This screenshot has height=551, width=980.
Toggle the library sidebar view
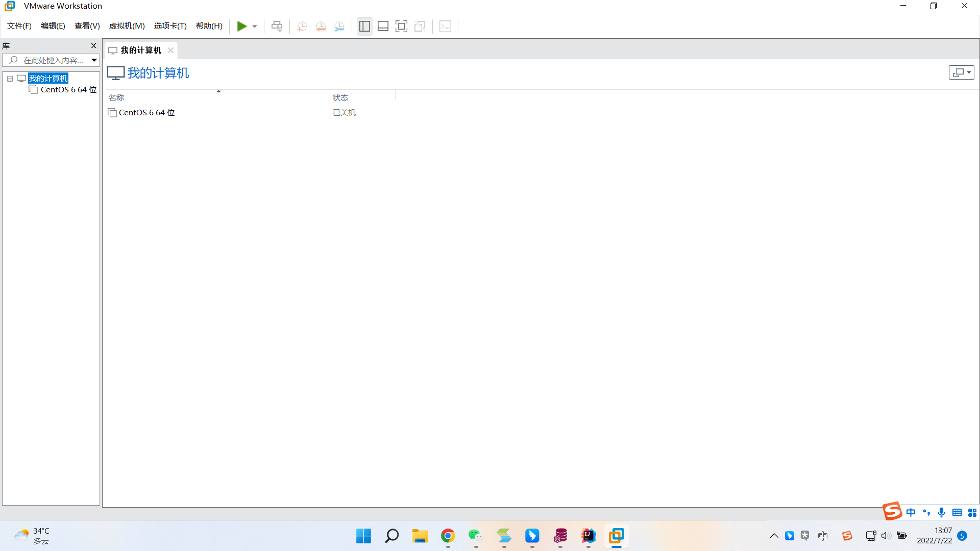(364, 27)
